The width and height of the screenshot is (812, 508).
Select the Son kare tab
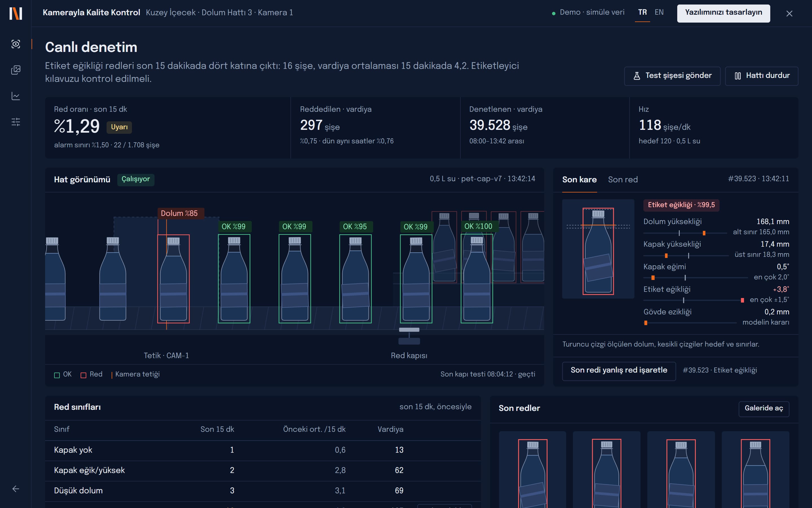pyautogui.click(x=579, y=180)
